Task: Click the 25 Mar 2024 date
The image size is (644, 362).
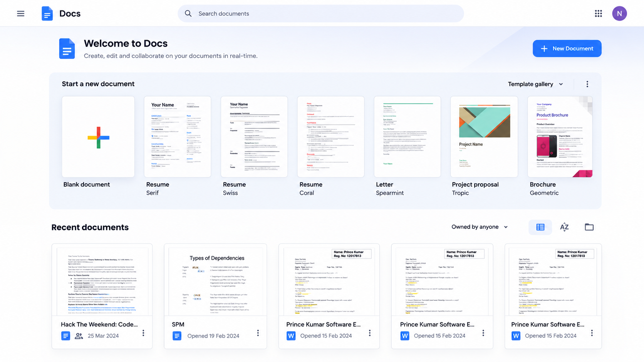Action: [103, 336]
